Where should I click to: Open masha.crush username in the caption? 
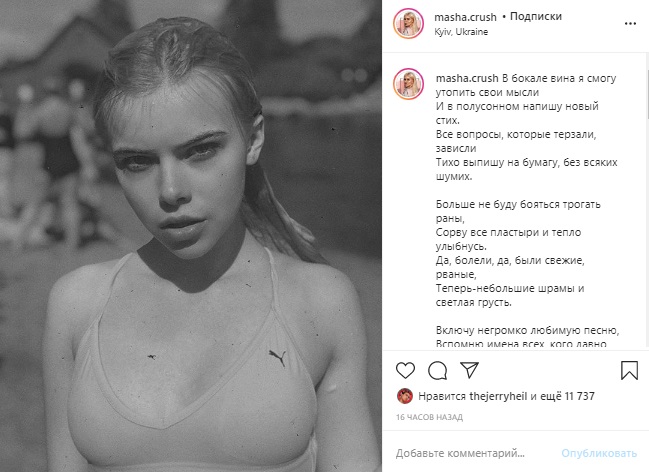point(467,78)
